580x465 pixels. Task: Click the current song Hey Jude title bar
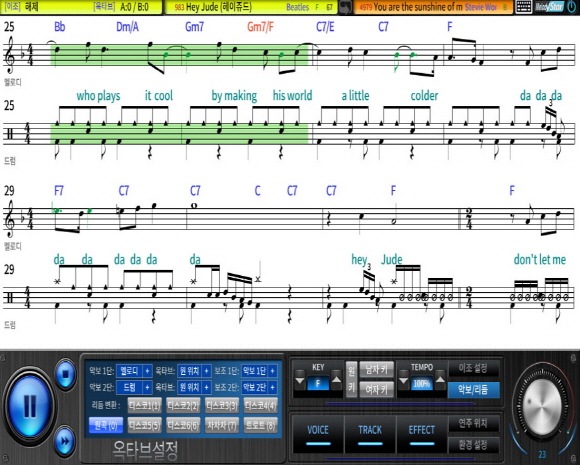pos(251,7)
